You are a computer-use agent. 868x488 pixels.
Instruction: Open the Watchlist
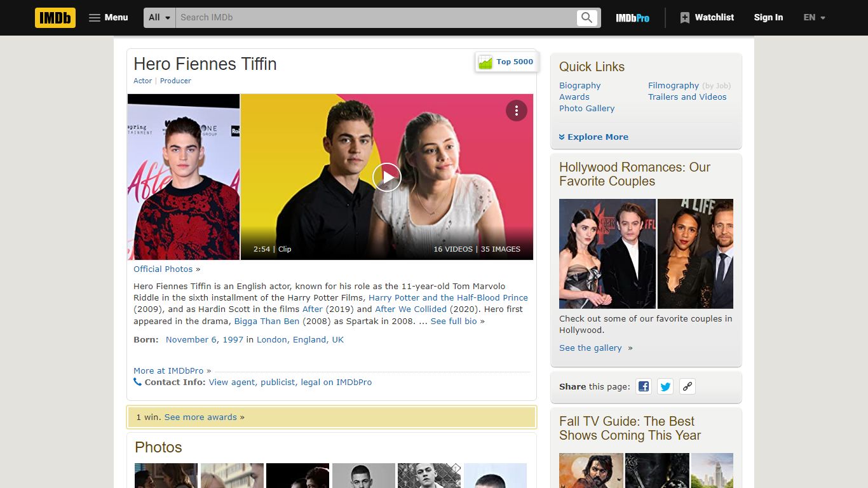pyautogui.click(x=707, y=18)
